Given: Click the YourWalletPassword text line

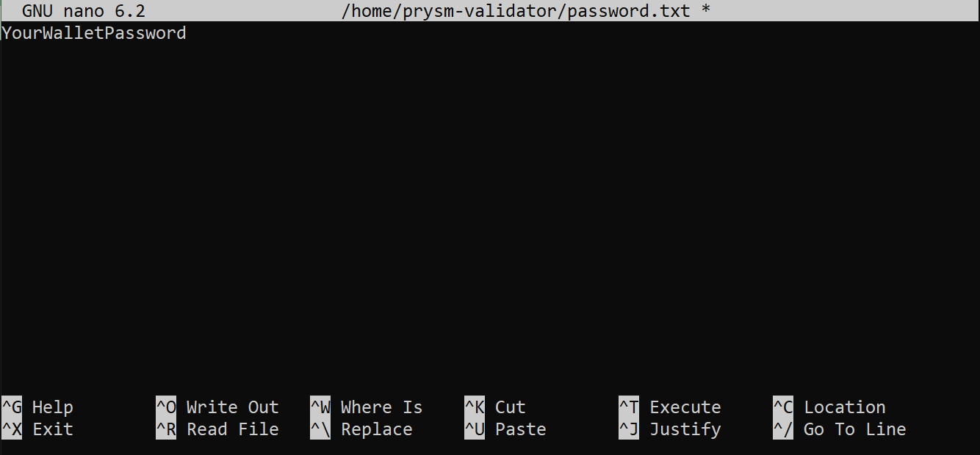Looking at the screenshot, I should pos(94,32).
